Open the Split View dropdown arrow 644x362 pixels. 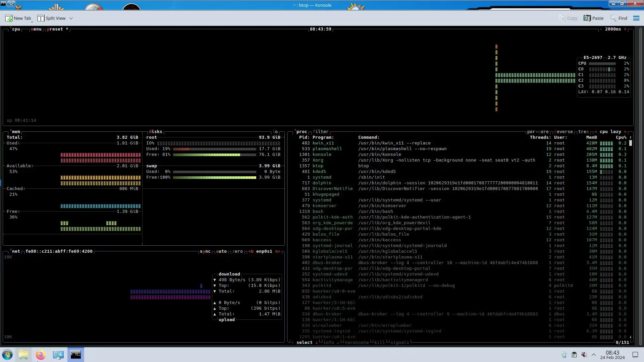(x=71, y=18)
